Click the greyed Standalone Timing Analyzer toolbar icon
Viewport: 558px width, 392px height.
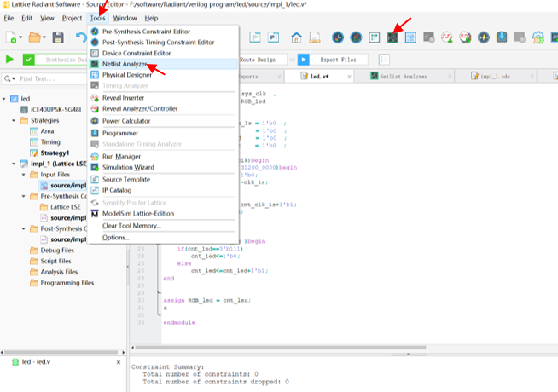click(520, 37)
